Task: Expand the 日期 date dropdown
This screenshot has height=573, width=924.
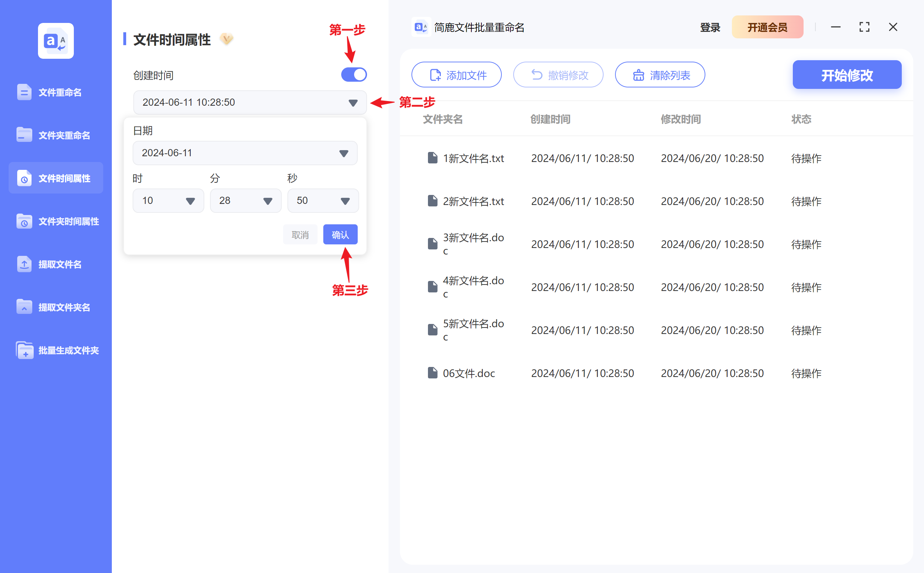Action: tap(343, 153)
